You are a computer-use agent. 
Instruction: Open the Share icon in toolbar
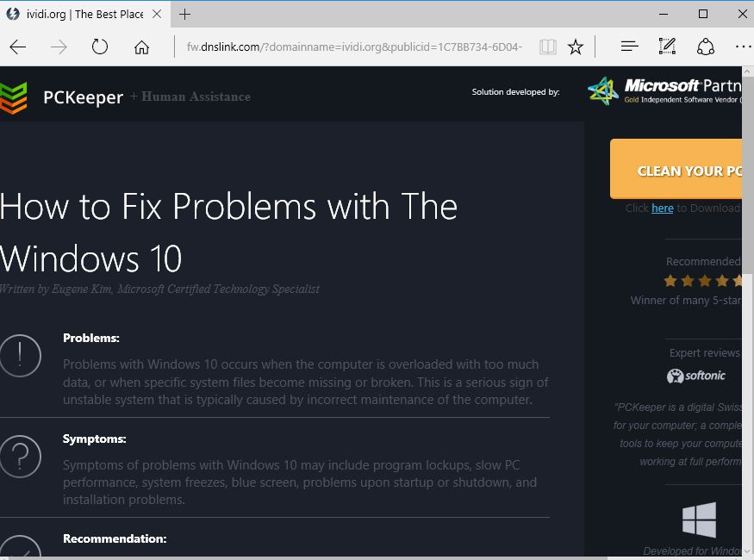point(706,47)
